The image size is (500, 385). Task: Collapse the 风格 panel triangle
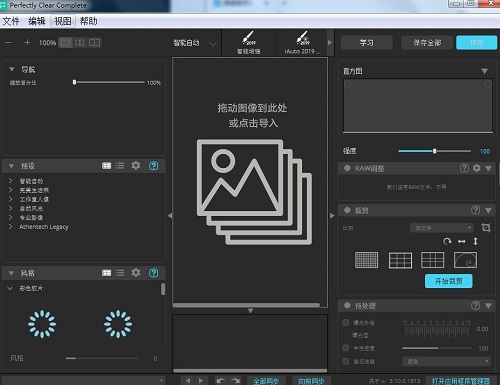(x=11, y=273)
